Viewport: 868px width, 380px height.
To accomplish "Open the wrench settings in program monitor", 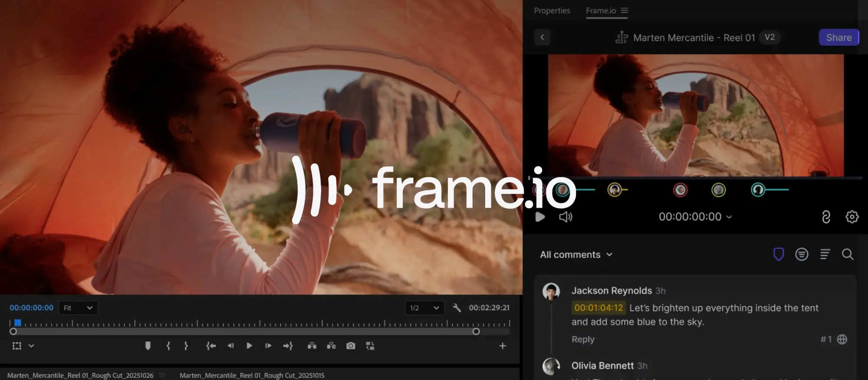I will [457, 308].
